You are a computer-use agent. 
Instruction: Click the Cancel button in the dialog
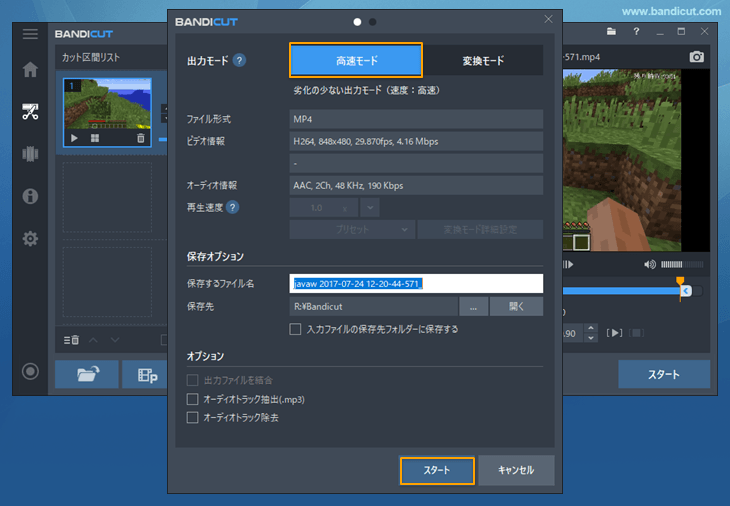(516, 470)
